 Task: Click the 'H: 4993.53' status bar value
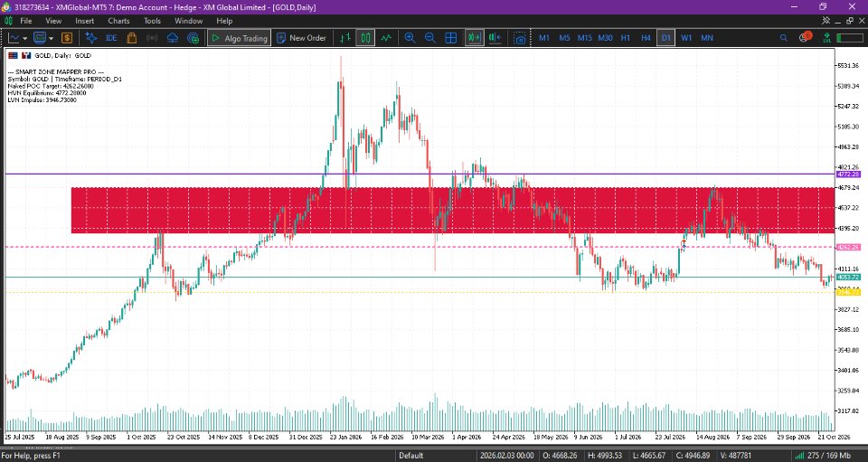pos(605,456)
